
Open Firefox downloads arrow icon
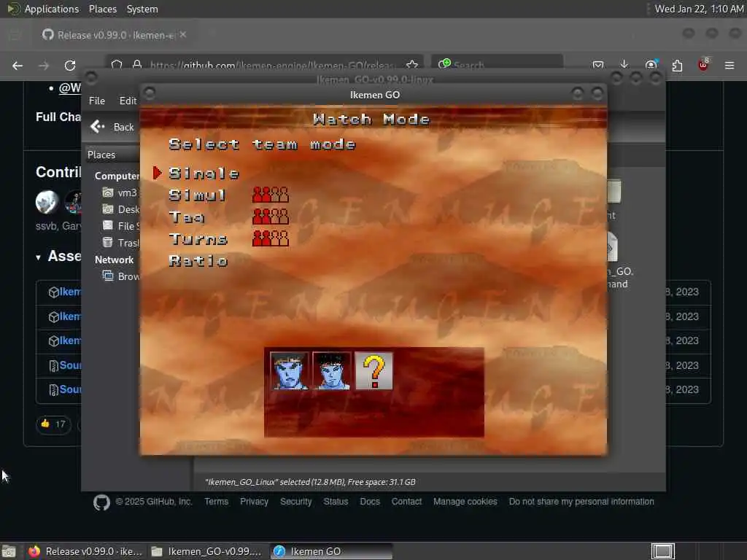[624, 65]
